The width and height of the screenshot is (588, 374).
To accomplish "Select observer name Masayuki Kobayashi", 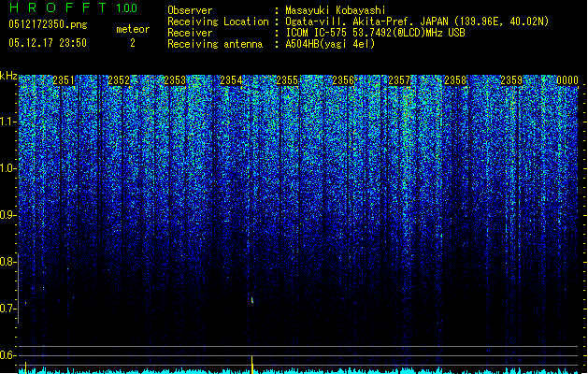I will coord(336,10).
